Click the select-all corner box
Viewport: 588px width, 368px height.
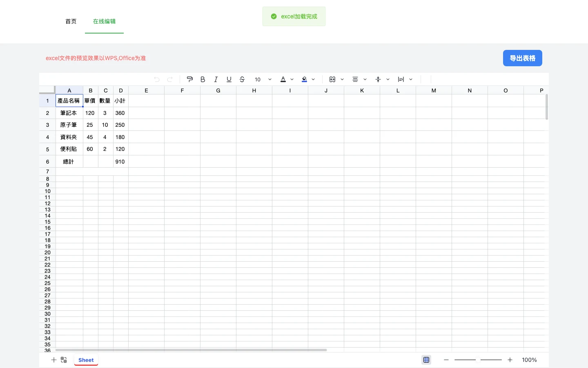click(x=47, y=90)
